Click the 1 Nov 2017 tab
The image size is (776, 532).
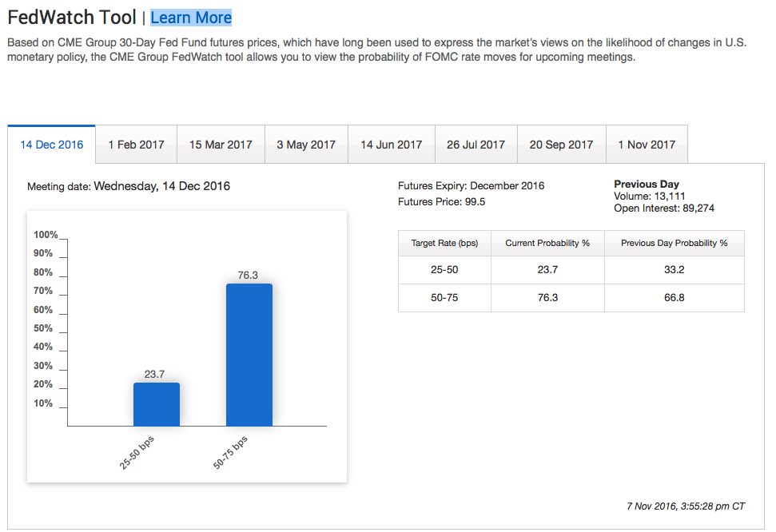coord(647,145)
